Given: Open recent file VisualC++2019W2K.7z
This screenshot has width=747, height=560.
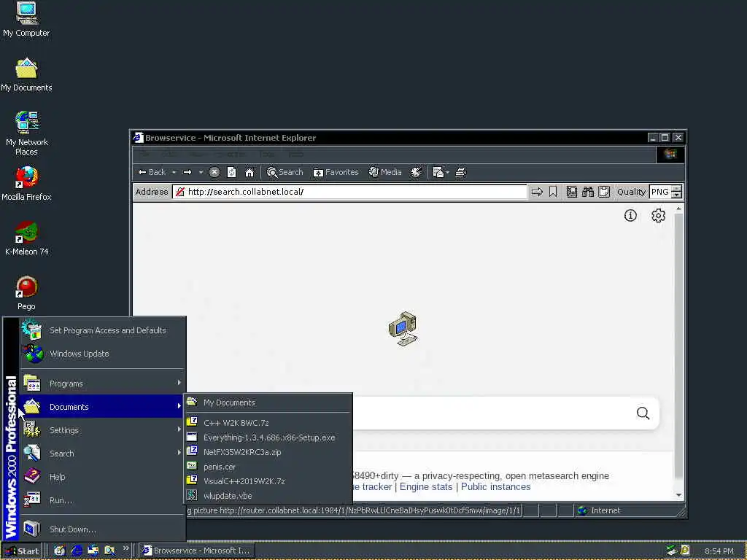Looking at the screenshot, I should 268,481.
